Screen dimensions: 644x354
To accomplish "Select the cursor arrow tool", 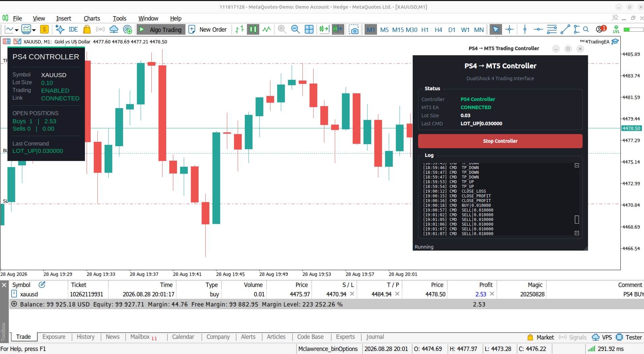I will tap(496, 30).
